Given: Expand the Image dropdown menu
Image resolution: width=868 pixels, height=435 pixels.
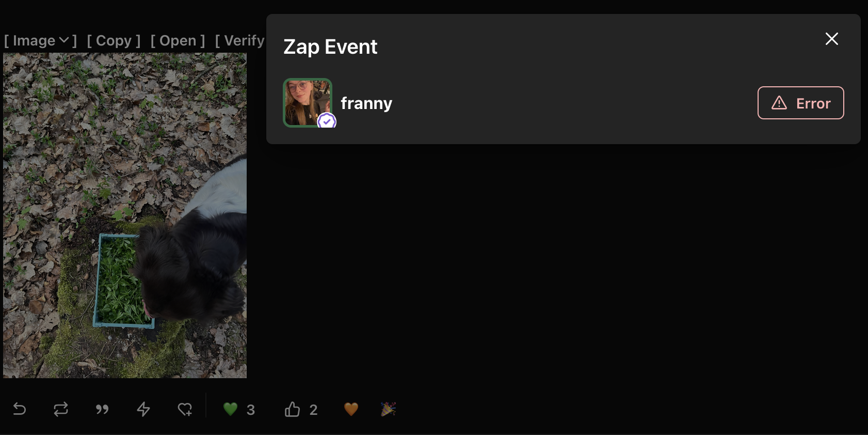Looking at the screenshot, I should click(x=41, y=40).
